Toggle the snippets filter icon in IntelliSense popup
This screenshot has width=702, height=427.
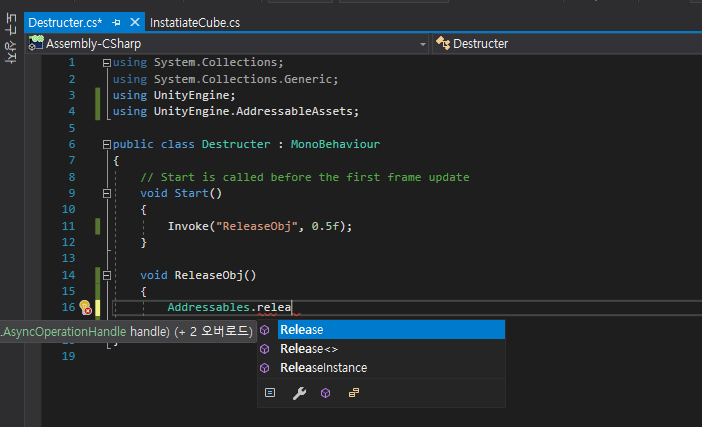pyautogui.click(x=270, y=394)
